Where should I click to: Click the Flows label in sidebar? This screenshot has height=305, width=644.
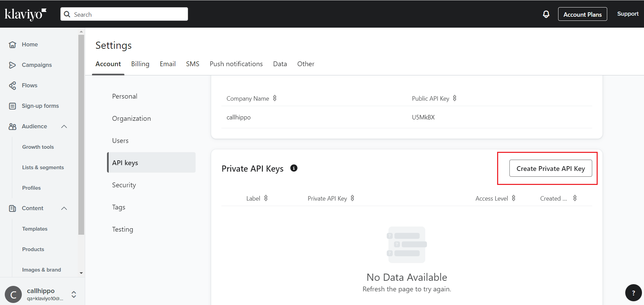[x=30, y=86]
